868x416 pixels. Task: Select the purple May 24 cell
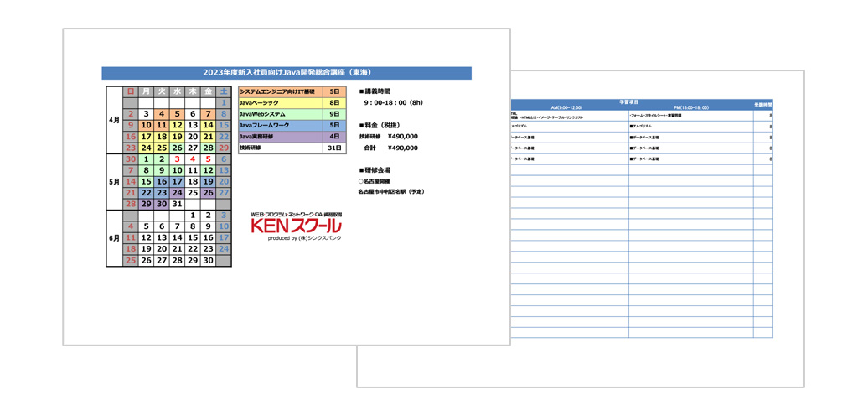pyautogui.click(x=177, y=193)
